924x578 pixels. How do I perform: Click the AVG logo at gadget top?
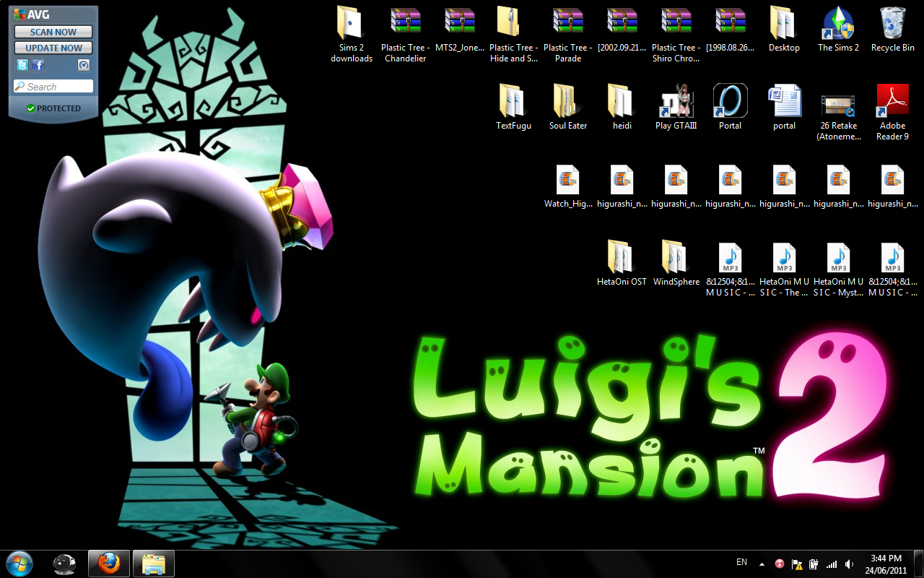[x=32, y=14]
